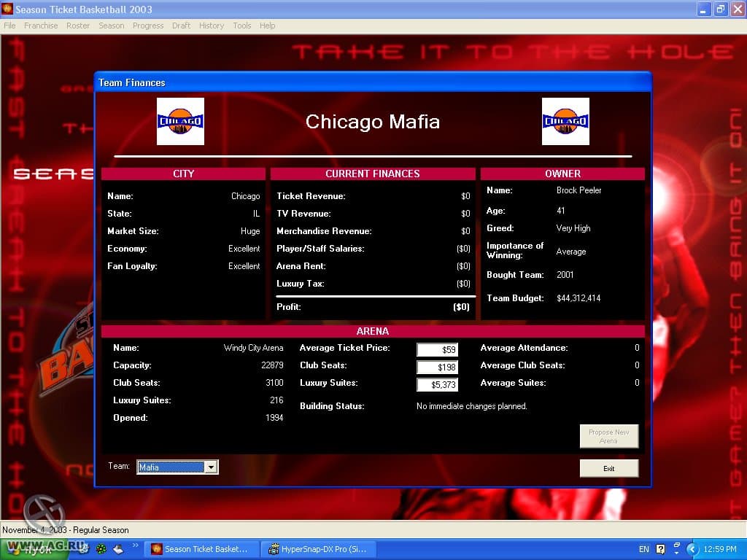Click the Bought Team value 2001

565,275
